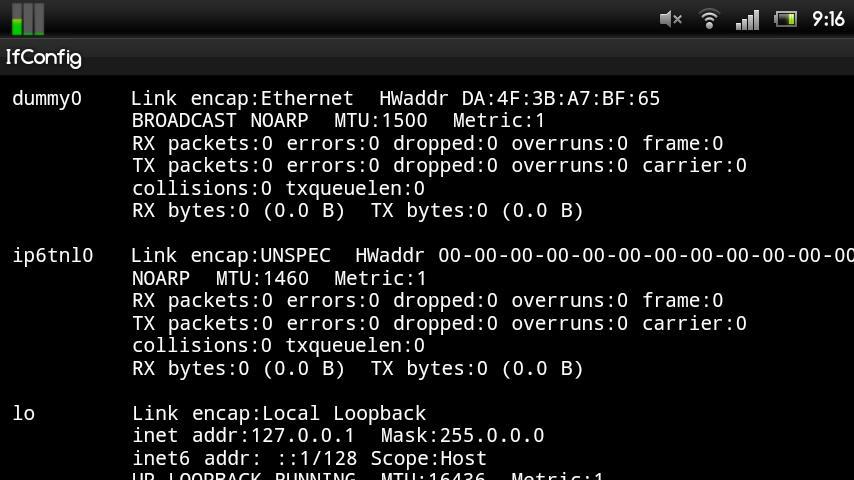The height and width of the screenshot is (480, 854).
Task: Tap Link encap:Local Loopback text
Action: pyautogui.click(x=279, y=414)
